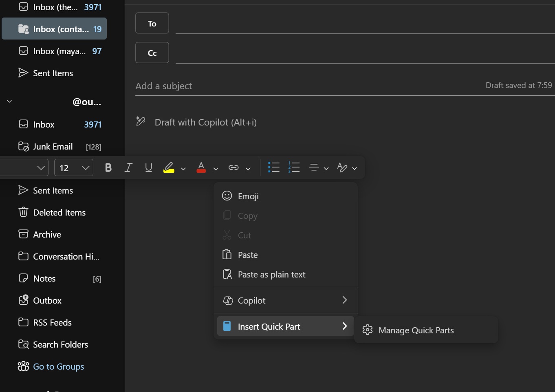The height and width of the screenshot is (392, 555).
Task: Toggle underline formatting in the toolbar
Action: point(149,167)
